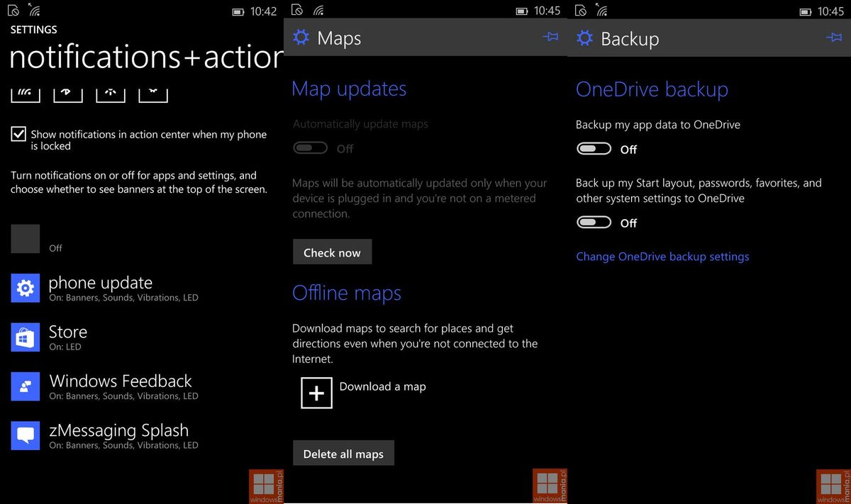Uncheck notifications in action center when locked
Screen dimensions: 851x504
[x=18, y=133]
